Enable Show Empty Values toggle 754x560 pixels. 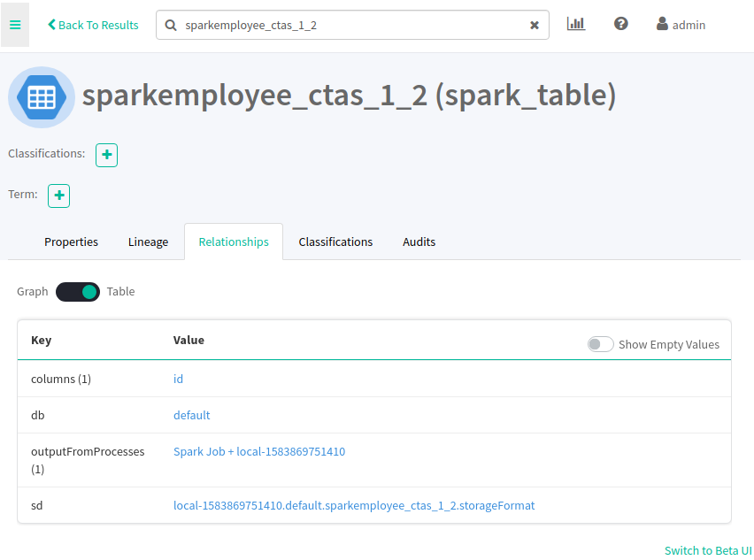(x=600, y=344)
